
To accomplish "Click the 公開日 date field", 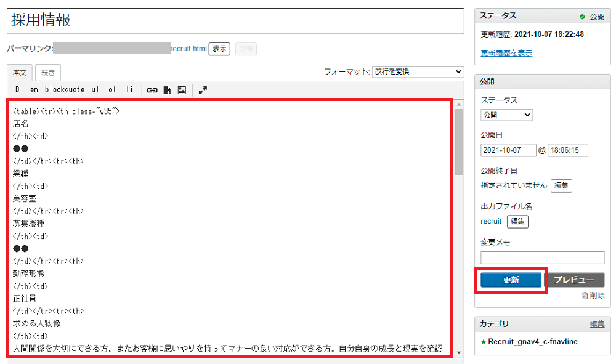I will click(x=508, y=150).
